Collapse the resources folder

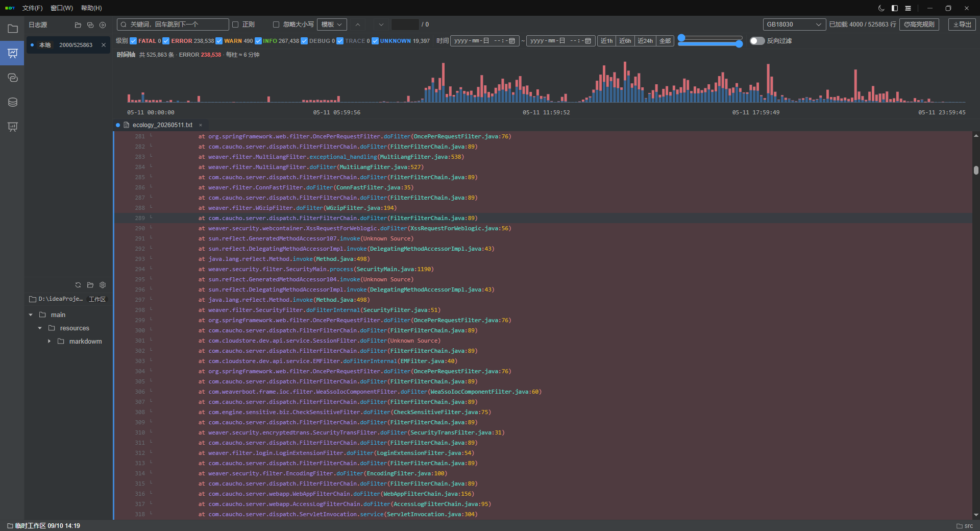coord(40,328)
